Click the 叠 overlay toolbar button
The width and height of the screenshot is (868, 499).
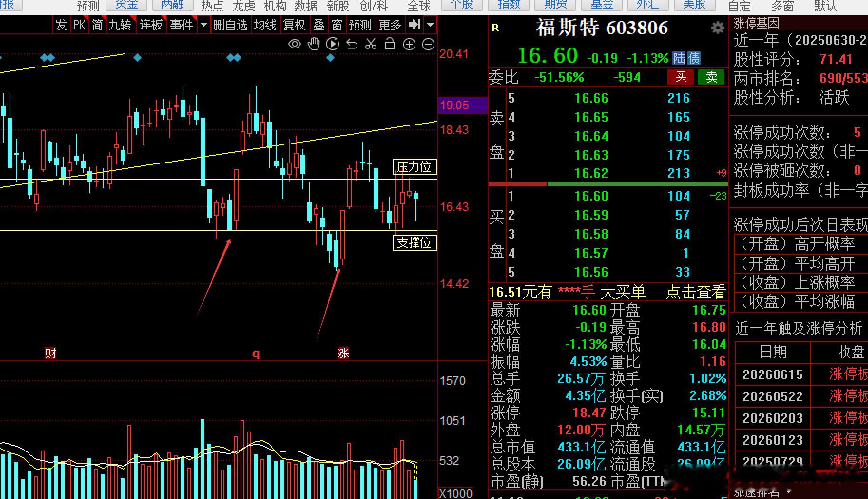coord(319,25)
